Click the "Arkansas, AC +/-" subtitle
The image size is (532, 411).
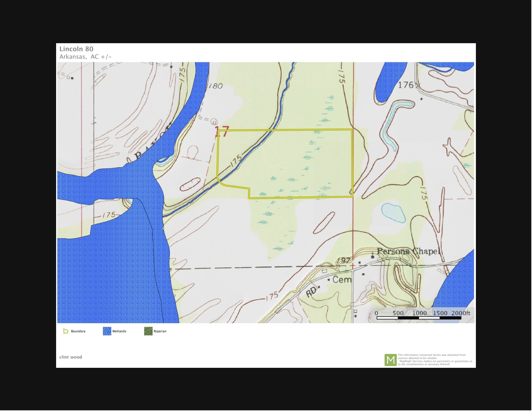[85, 57]
